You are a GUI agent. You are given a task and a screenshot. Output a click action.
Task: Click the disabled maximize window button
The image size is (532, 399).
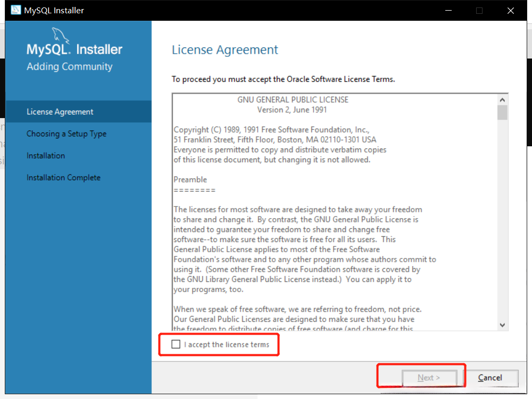coord(479,11)
